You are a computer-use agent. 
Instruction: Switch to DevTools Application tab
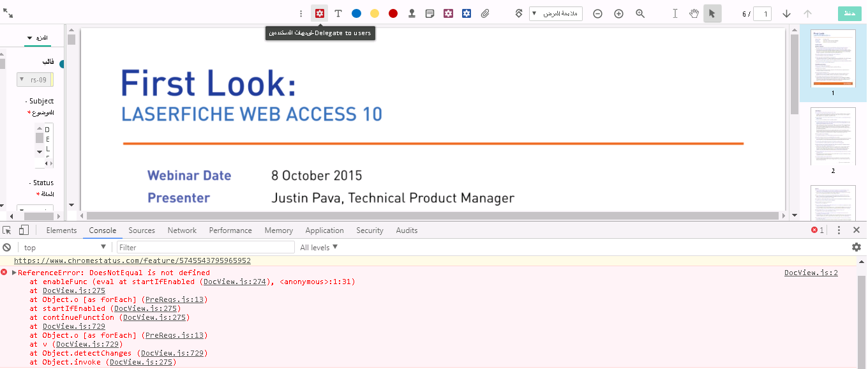[x=324, y=230]
